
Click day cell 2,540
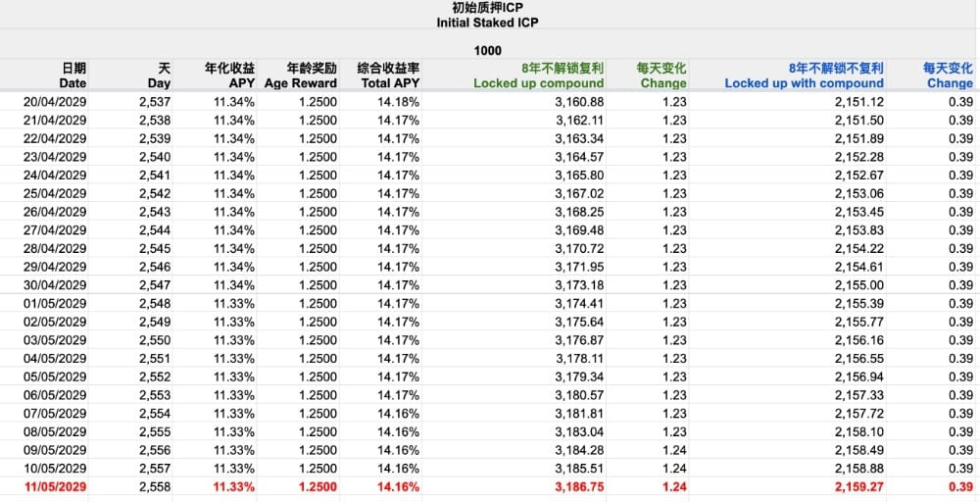tap(155, 157)
